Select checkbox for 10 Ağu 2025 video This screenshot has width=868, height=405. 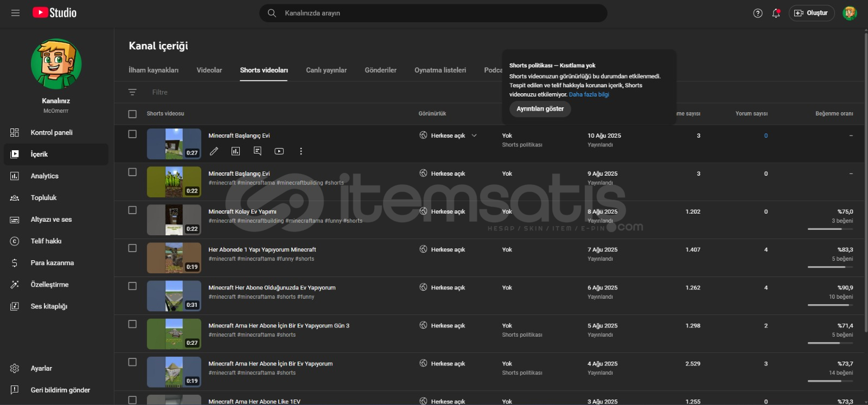[x=132, y=134]
